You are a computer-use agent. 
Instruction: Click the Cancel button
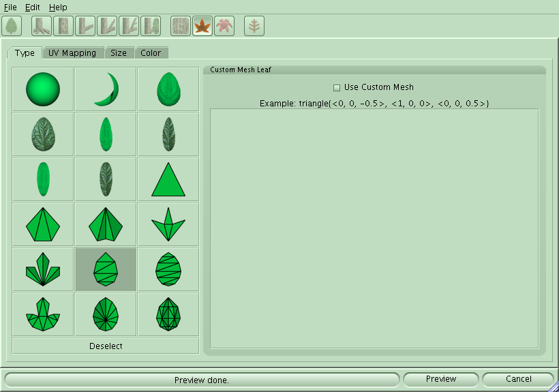pos(518,379)
